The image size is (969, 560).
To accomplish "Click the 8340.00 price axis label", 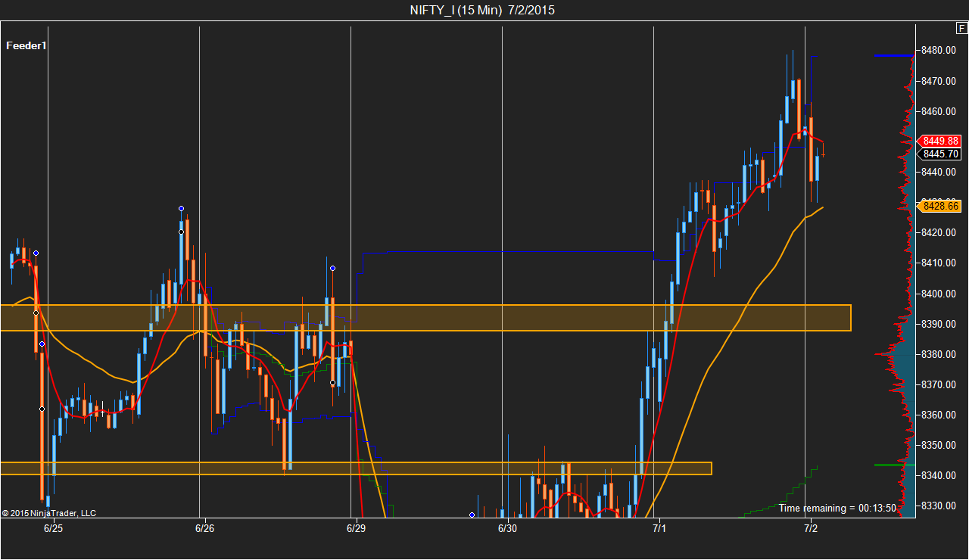I will pyautogui.click(x=937, y=475).
